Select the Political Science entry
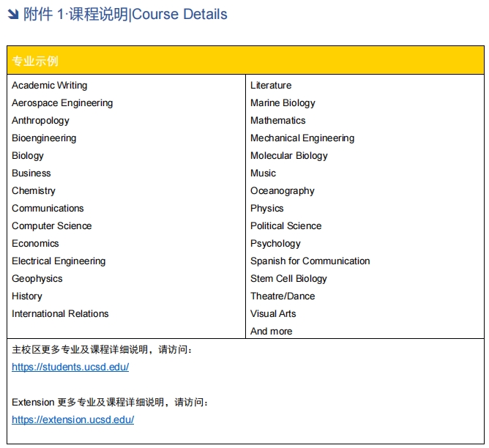 pos(285,226)
